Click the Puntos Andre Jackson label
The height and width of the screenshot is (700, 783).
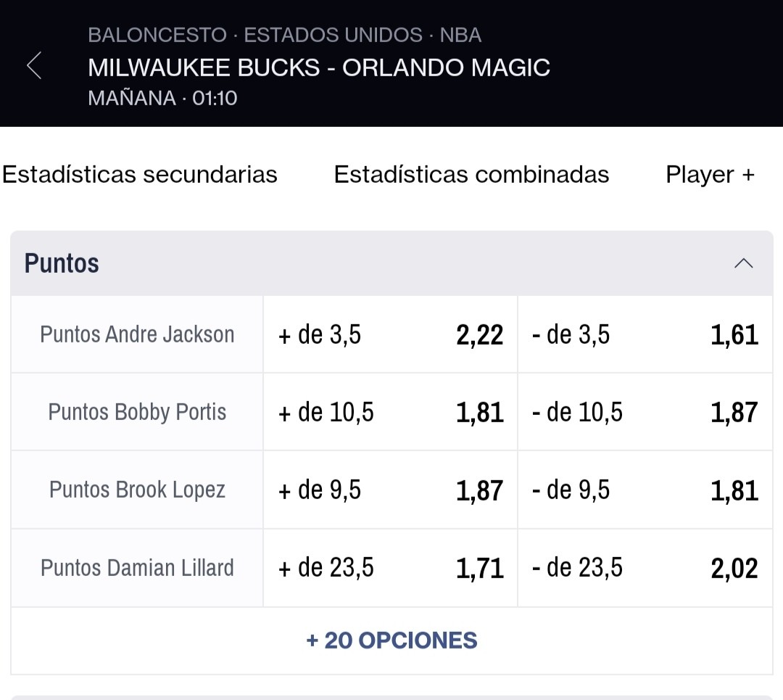[137, 334]
